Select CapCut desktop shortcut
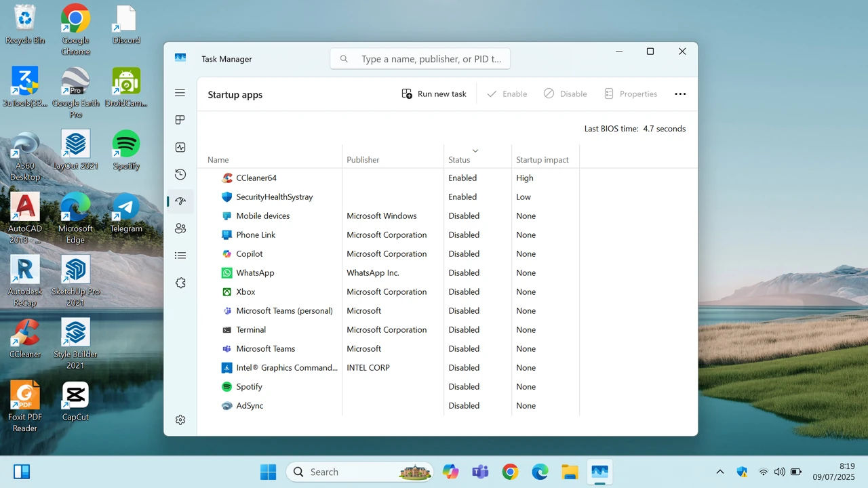This screenshot has height=488, width=868. [x=75, y=401]
